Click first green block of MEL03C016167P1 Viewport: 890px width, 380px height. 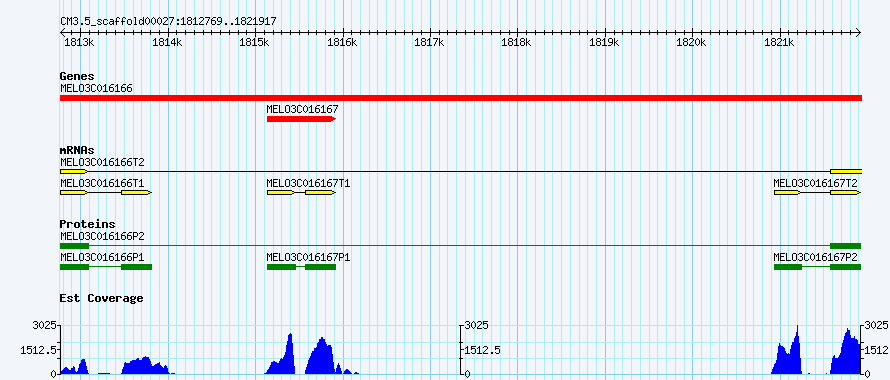pyautogui.click(x=282, y=266)
